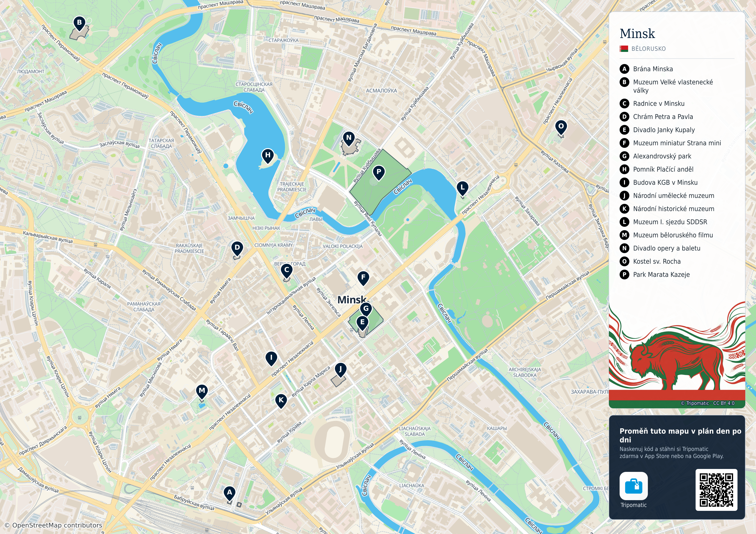Screen dimensions: 756x534
Task: Click the QR code image
Action: 716,490
